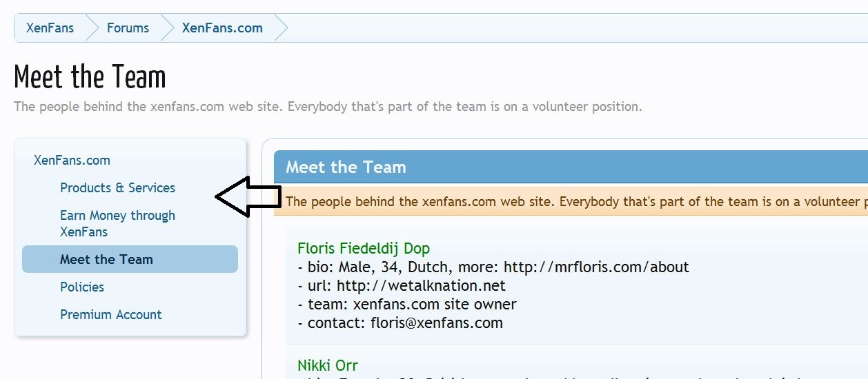Open Nikki Orr's profile link
This screenshot has height=379, width=868.
tap(328, 366)
